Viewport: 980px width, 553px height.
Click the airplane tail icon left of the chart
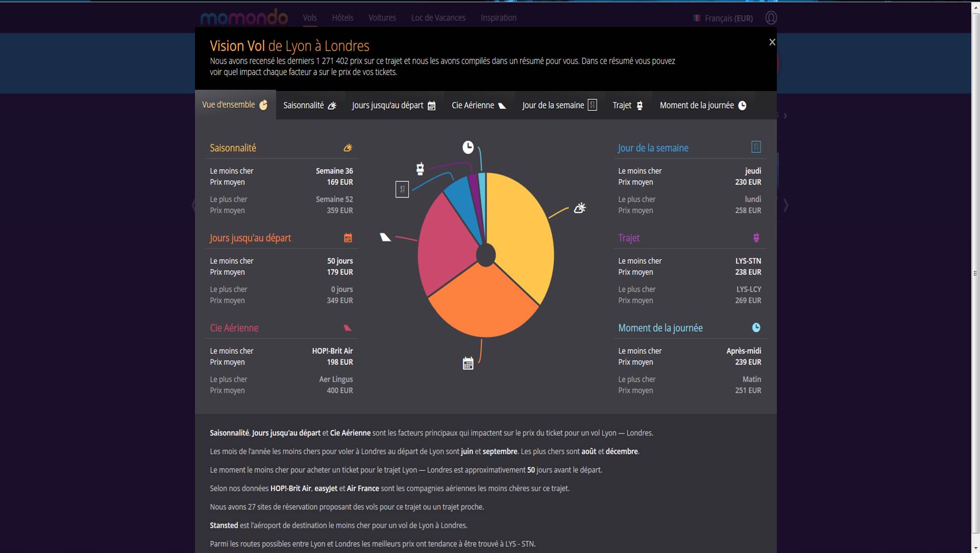[385, 237]
